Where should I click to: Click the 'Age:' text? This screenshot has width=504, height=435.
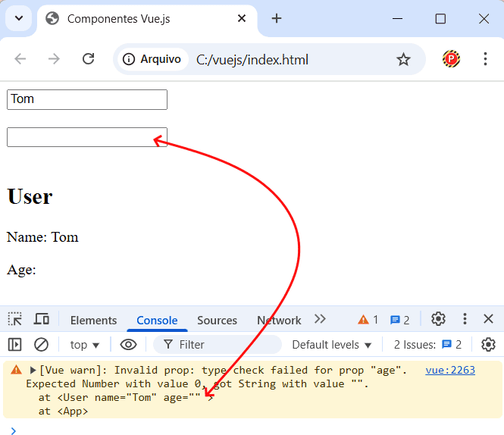(21, 270)
